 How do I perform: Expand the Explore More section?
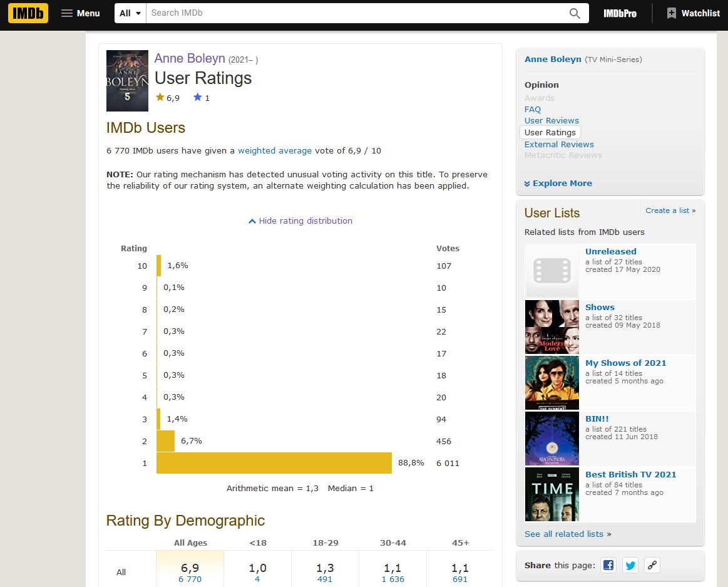click(558, 183)
